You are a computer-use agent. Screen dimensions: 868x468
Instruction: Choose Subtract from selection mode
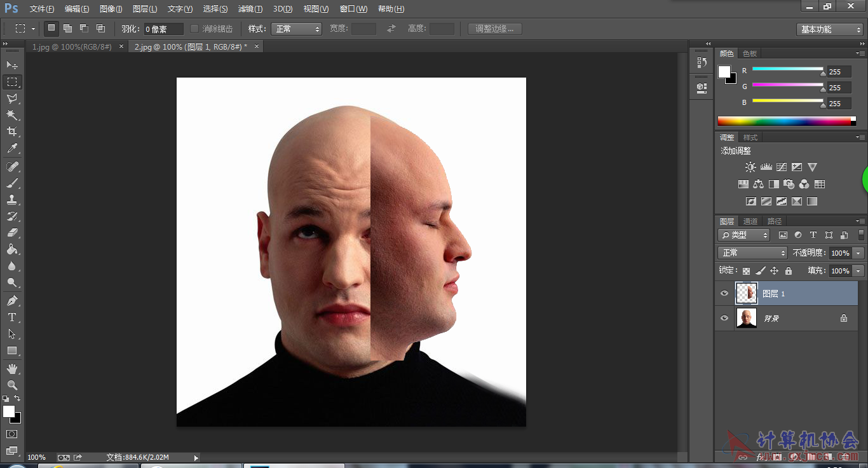pyautogui.click(x=84, y=29)
